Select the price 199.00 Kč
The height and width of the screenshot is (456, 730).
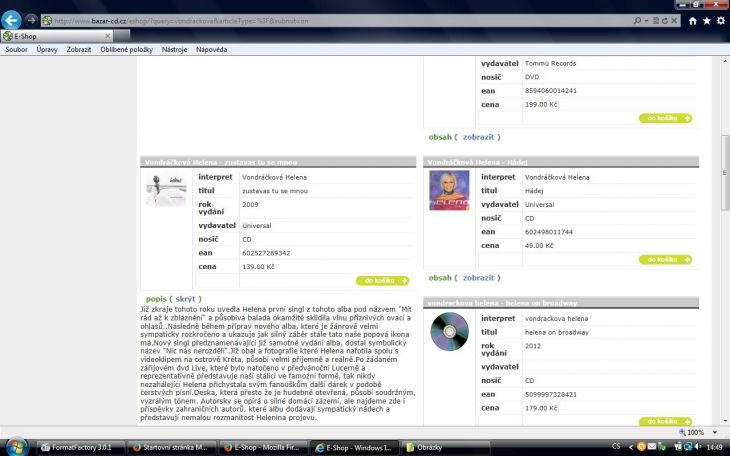point(541,104)
